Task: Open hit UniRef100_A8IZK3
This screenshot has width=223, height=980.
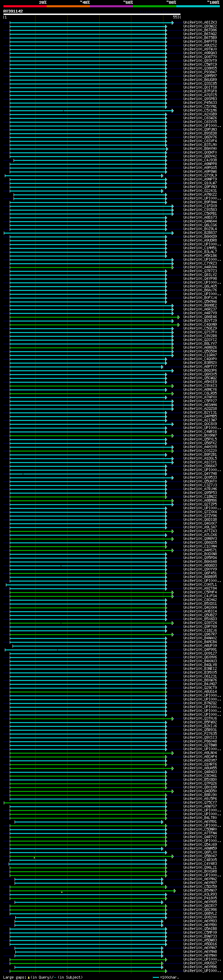Action: click(x=200, y=23)
